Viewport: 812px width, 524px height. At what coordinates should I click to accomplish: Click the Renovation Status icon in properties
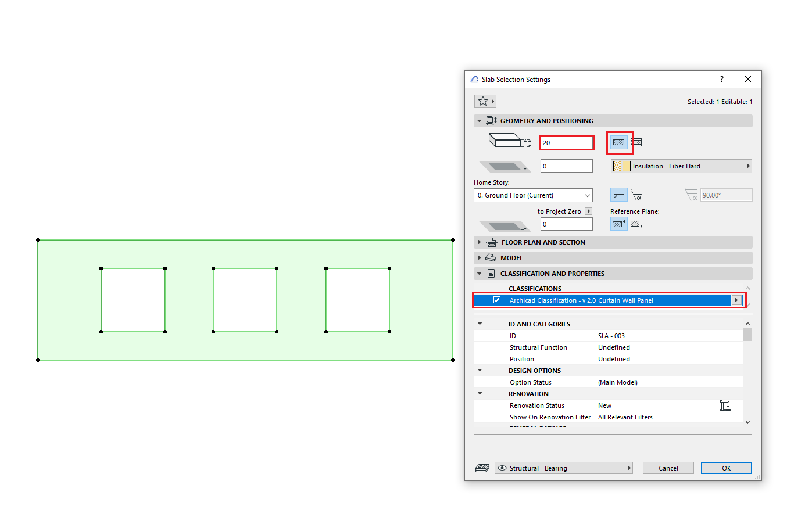(725, 405)
